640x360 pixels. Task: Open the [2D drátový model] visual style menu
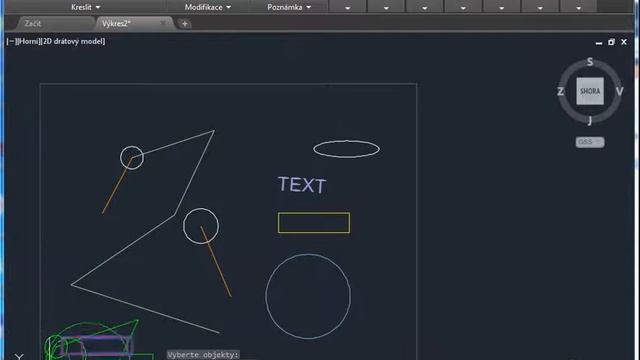click(73, 41)
